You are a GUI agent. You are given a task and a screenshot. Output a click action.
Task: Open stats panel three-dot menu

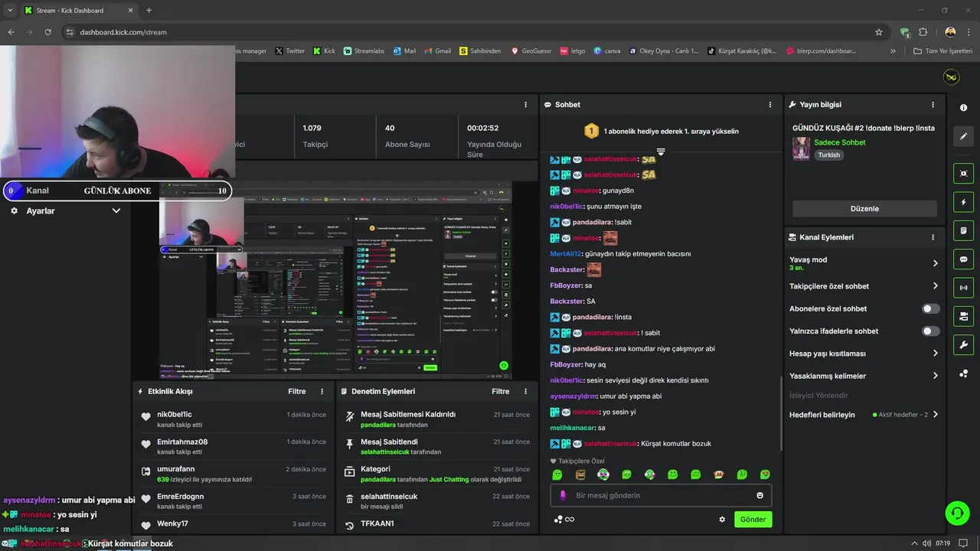[525, 105]
